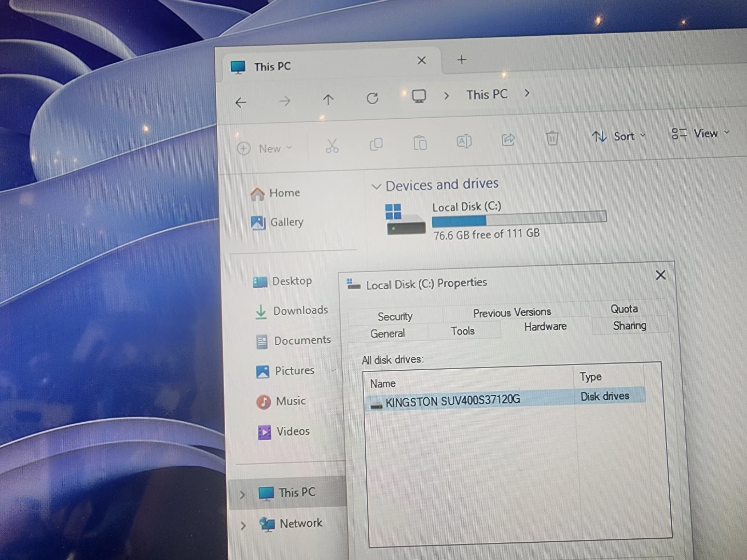Click the Downloads arrow icon
The height and width of the screenshot is (560, 747).
pos(261,312)
